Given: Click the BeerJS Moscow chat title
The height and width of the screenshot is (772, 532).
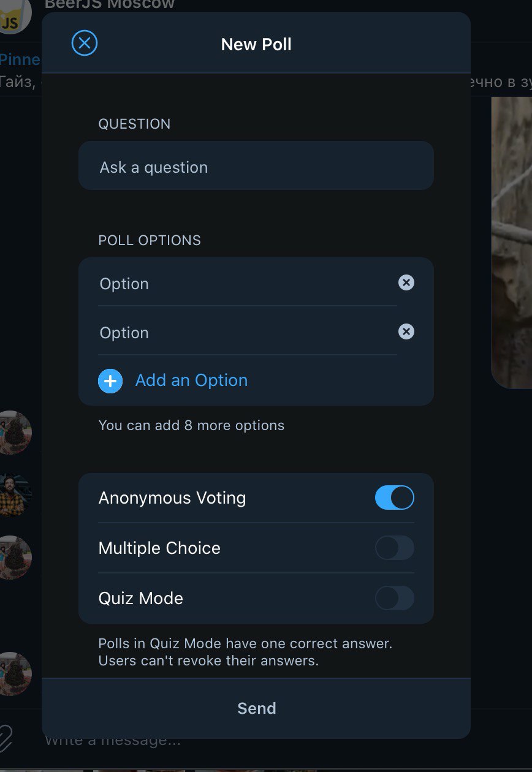Looking at the screenshot, I should coord(110,5).
